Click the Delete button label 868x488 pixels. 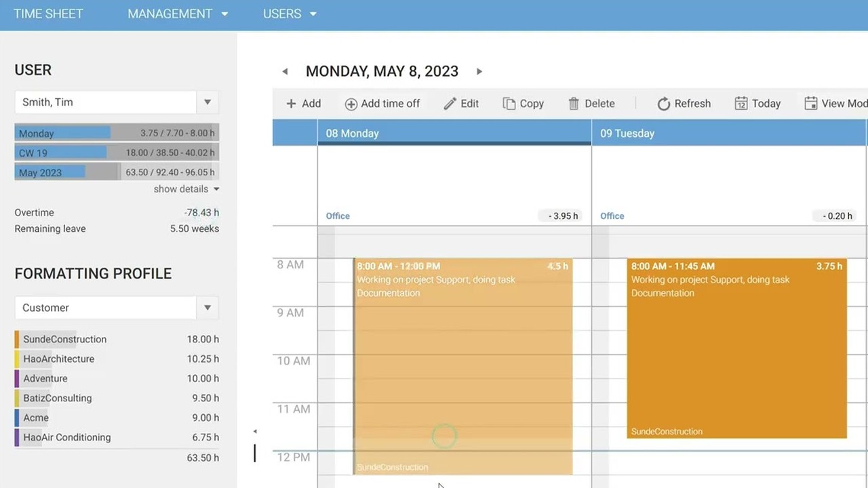(599, 104)
